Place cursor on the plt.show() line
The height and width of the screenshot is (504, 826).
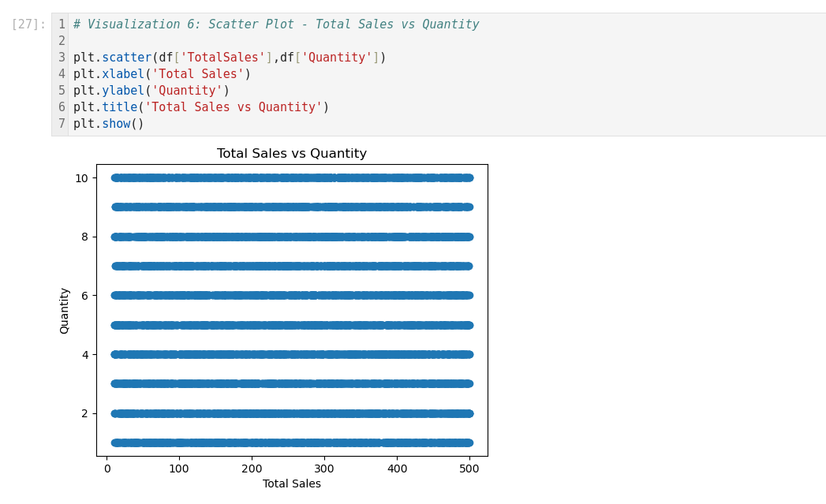(108, 124)
